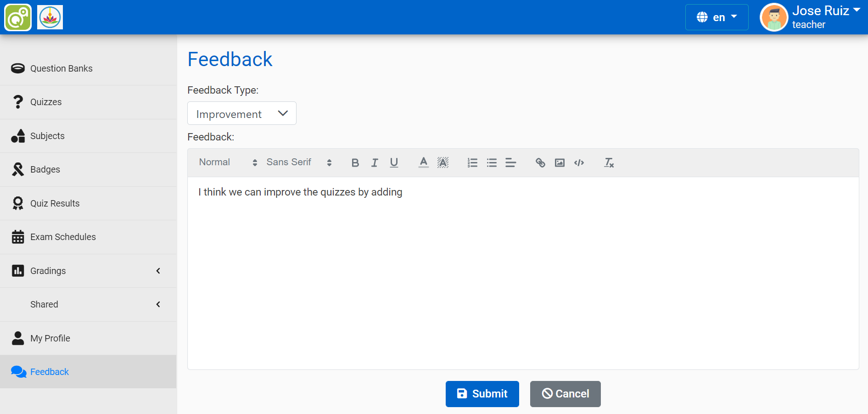Click into the feedback text area
This screenshot has width=868, height=414.
pyautogui.click(x=523, y=275)
